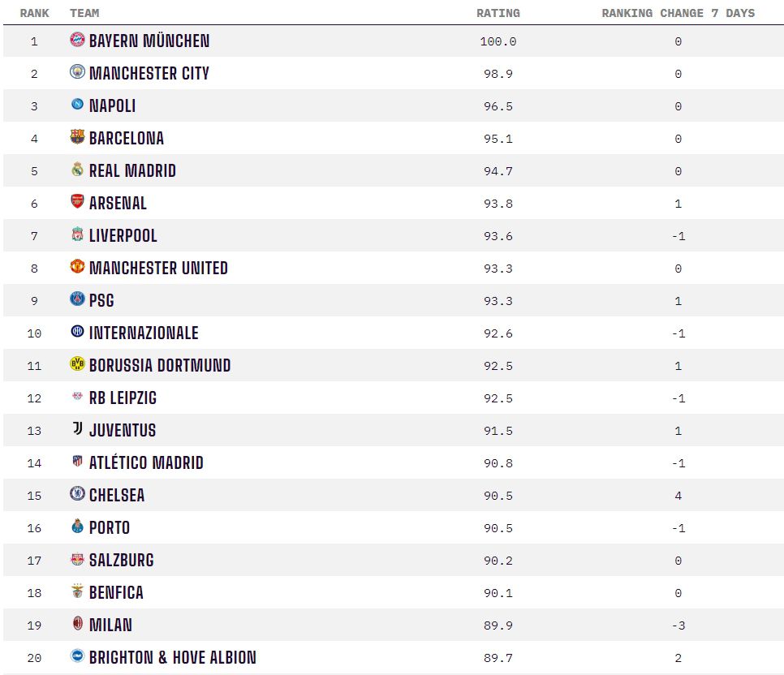The height and width of the screenshot is (675, 784).
Task: Sort by Ranking Change 7 Days header
Action: (678, 13)
